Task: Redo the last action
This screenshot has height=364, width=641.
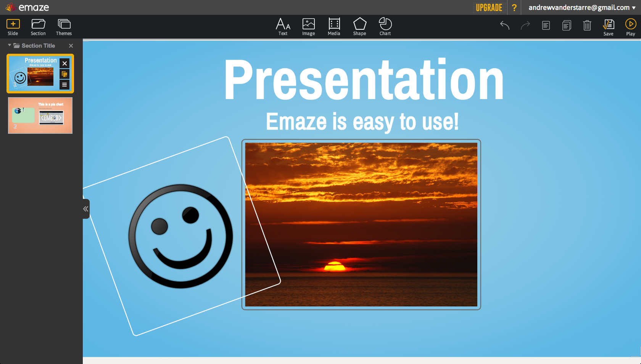Action: click(525, 26)
